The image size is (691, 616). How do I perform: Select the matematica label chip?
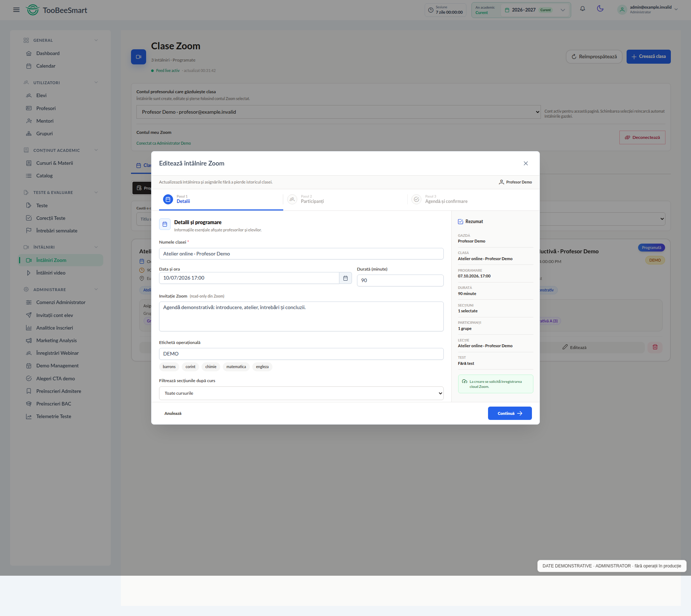click(236, 367)
